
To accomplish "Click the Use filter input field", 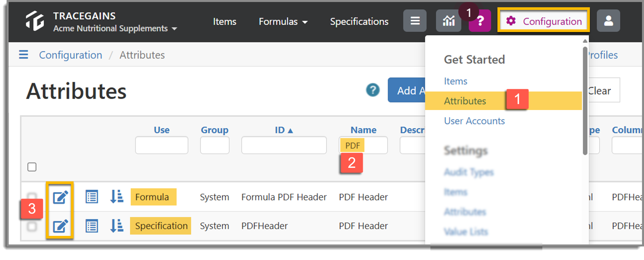I will (x=162, y=145).
